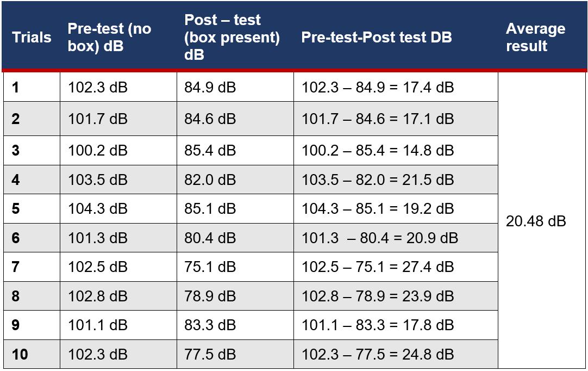Click the trial number 6 row label
The image size is (588, 371).
[32, 238]
